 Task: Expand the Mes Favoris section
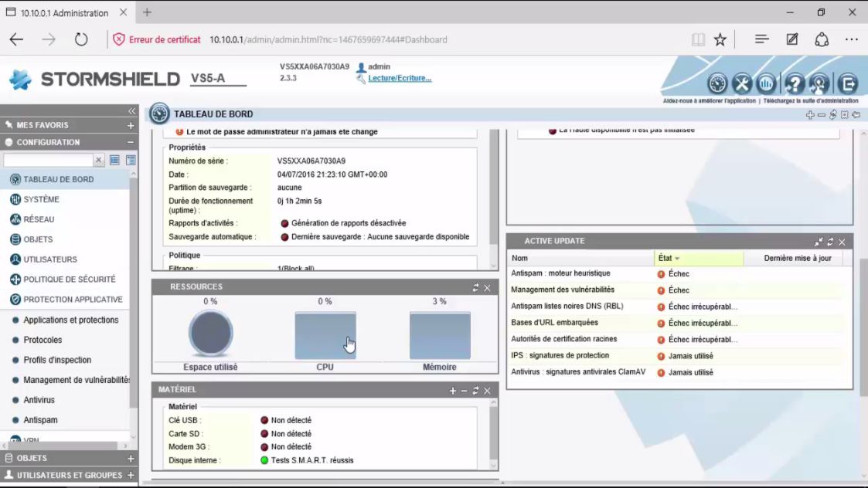[x=131, y=125]
